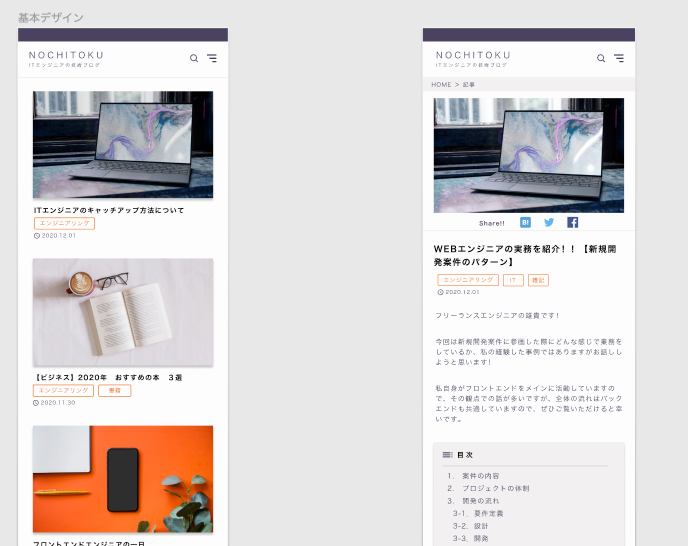Jump to table of contents item 2. プロジェクトの体制
688x546 pixels.
[488, 489]
